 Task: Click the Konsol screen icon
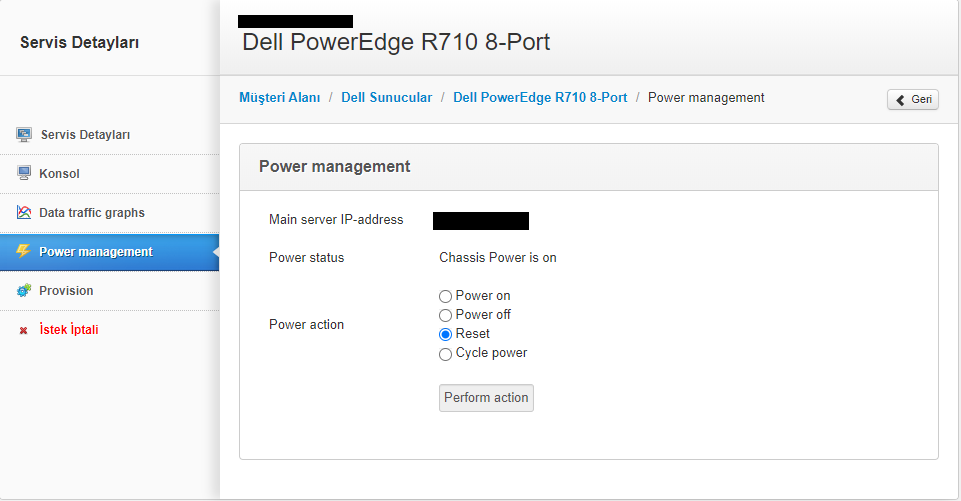pyautogui.click(x=24, y=174)
